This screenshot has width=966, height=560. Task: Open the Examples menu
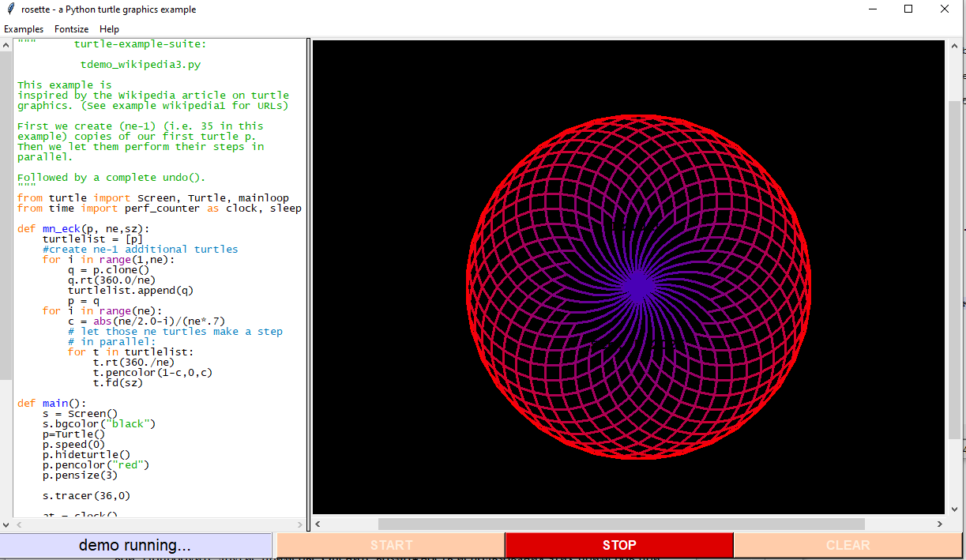click(24, 29)
